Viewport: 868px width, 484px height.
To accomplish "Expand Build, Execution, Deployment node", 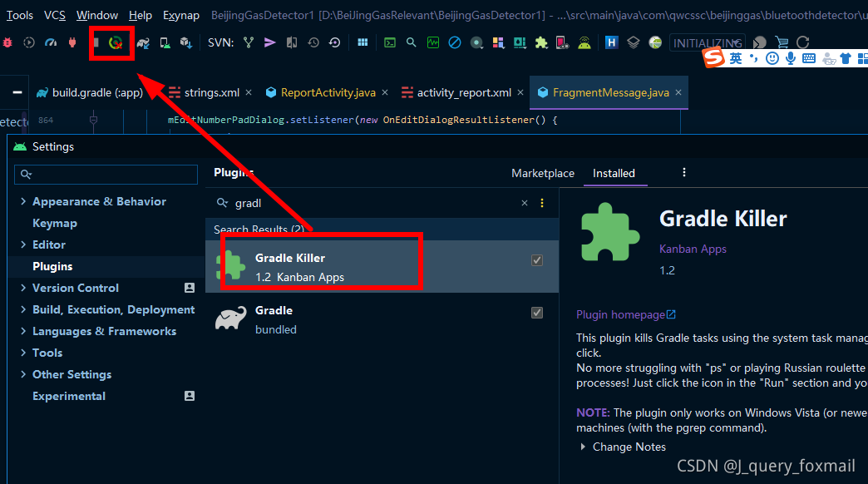I will coord(23,309).
